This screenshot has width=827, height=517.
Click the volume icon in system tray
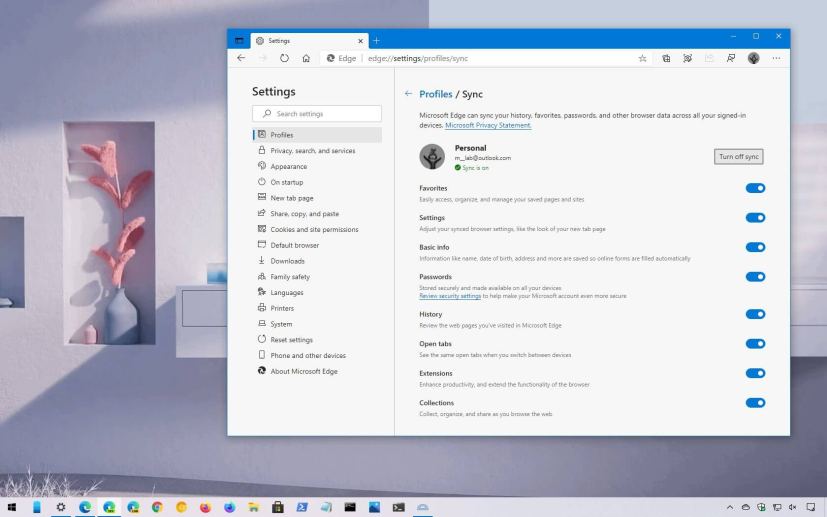point(792,508)
